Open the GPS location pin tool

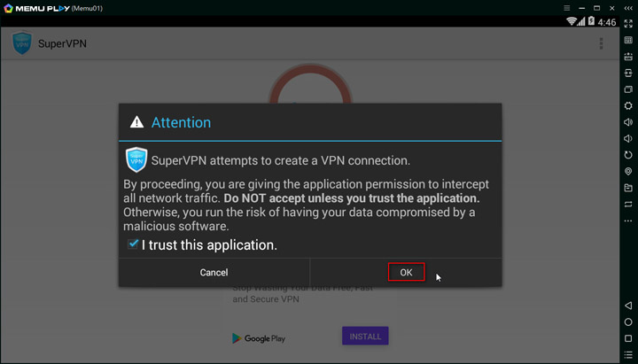click(628, 171)
